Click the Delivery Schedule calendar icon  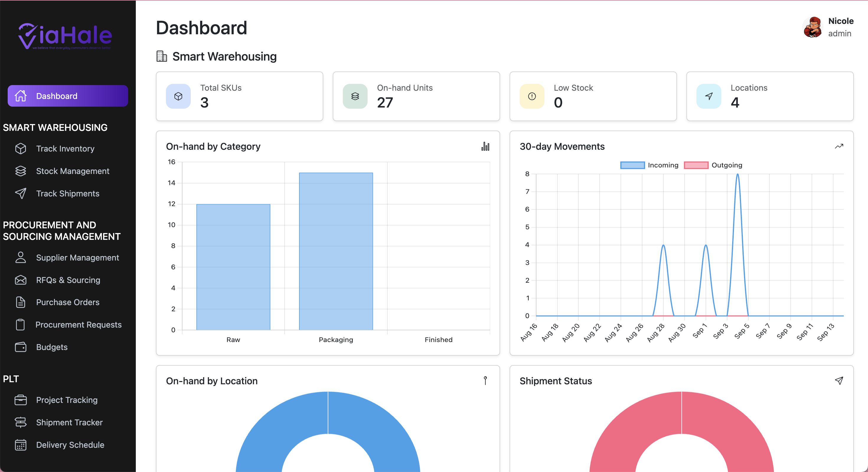pos(21,445)
